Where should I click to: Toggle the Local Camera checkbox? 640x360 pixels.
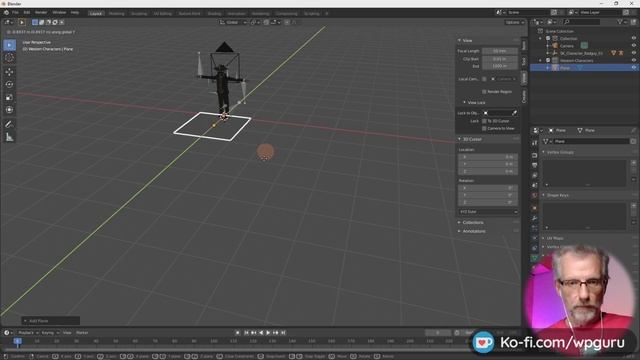tap(484, 79)
